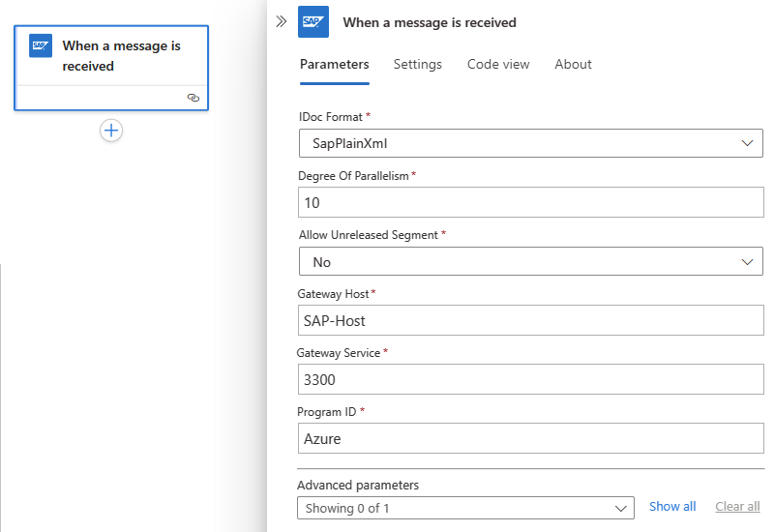Image resolution: width=774 pixels, height=532 pixels.
Task: Click the Degree Of Parallelism field
Action: (x=530, y=202)
